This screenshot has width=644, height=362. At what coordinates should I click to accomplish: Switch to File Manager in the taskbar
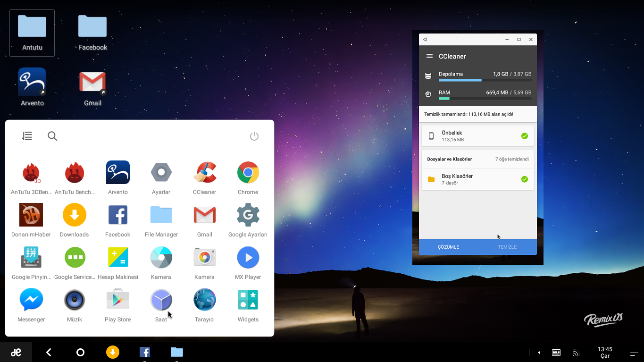coord(177,352)
